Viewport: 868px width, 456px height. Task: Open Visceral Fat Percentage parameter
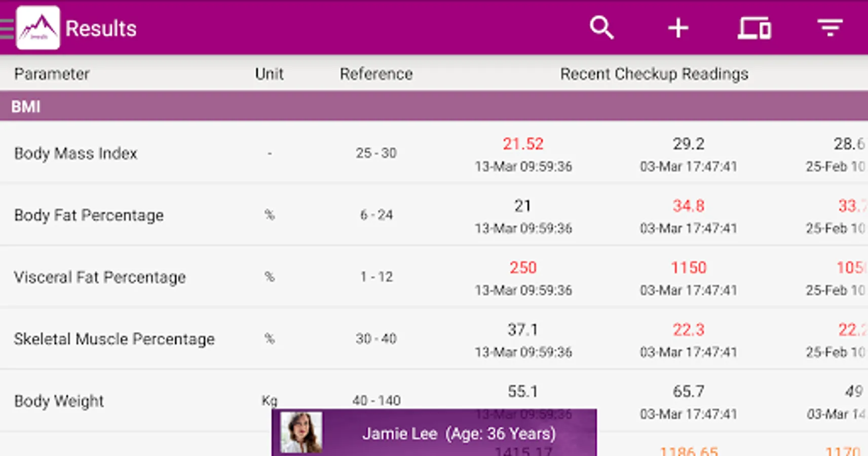point(100,277)
